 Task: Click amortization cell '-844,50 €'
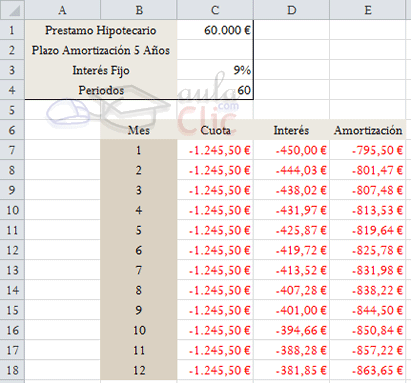tap(368, 310)
